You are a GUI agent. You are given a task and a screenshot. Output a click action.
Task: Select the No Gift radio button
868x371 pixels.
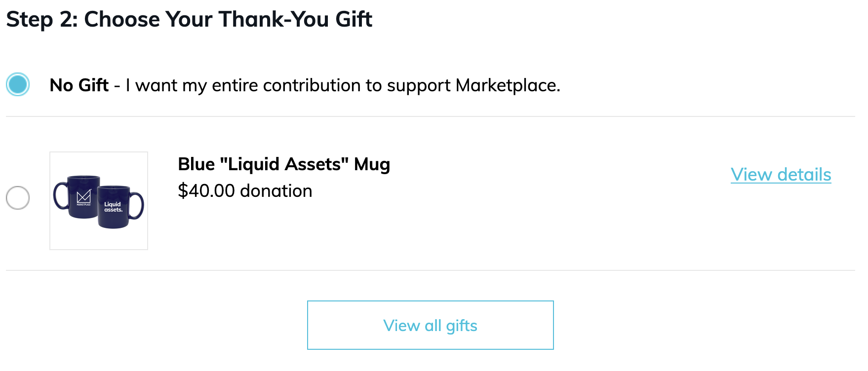click(x=18, y=84)
